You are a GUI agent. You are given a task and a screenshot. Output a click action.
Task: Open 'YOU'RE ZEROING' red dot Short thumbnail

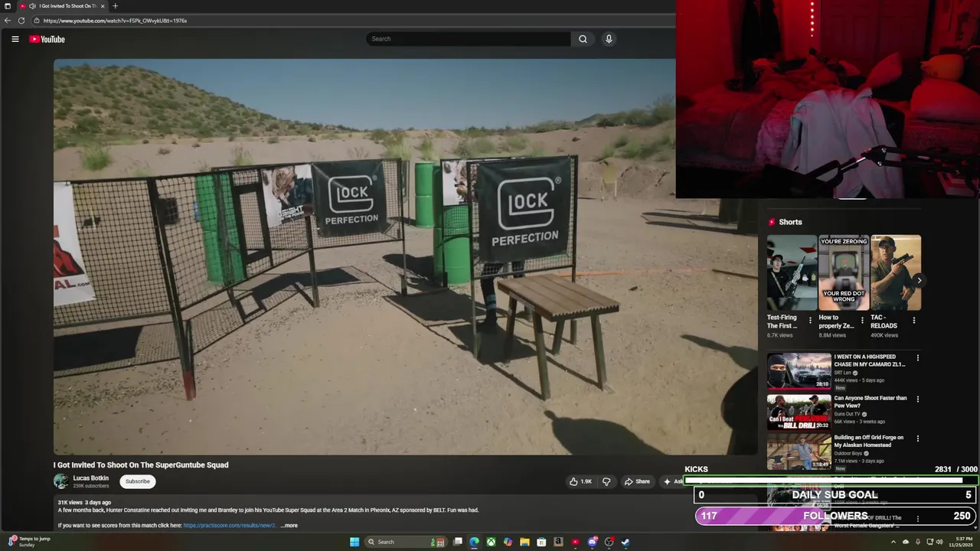[x=844, y=272]
